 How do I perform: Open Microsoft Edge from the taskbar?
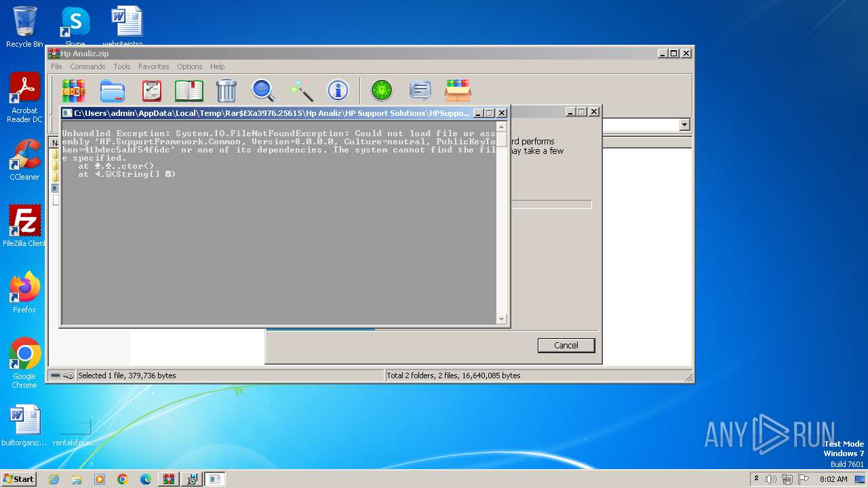[x=146, y=479]
